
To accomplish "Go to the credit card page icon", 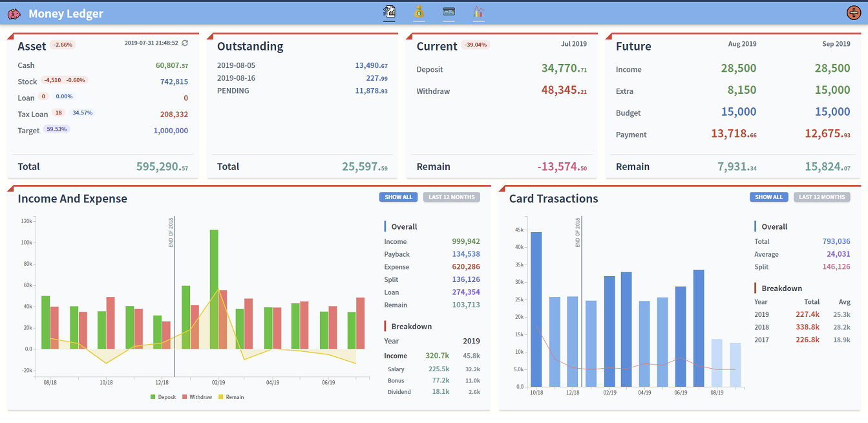I will click(449, 12).
